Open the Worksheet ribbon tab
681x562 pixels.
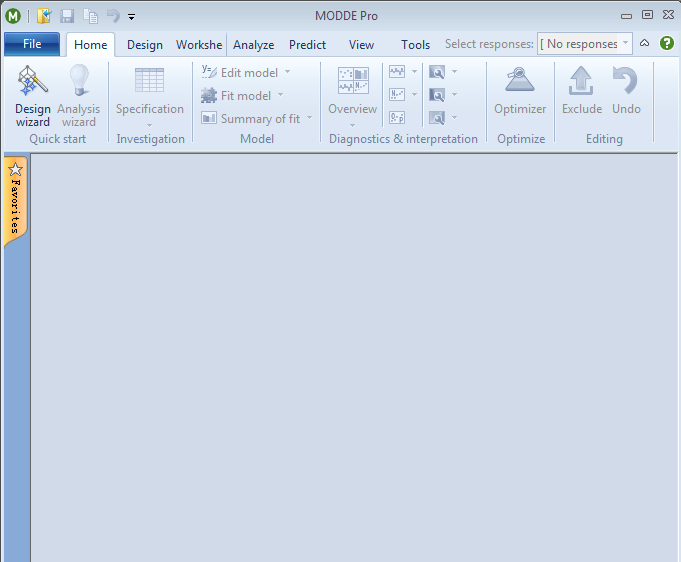click(x=199, y=45)
